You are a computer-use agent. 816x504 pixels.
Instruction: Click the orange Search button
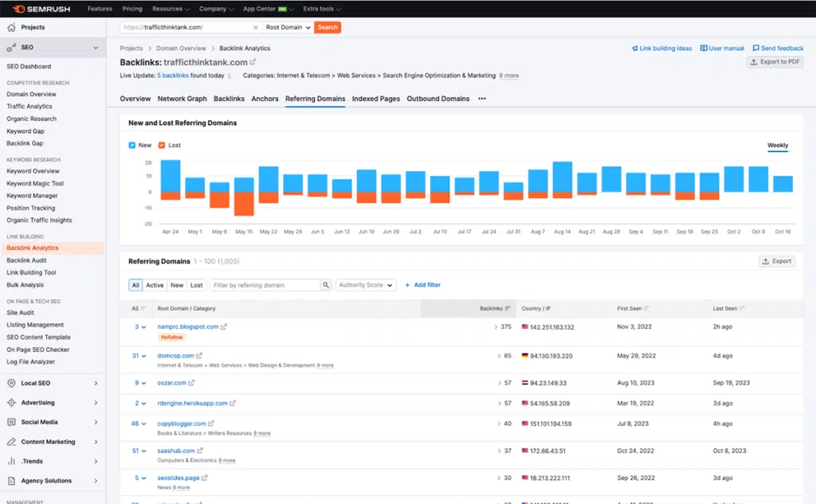[x=327, y=26]
